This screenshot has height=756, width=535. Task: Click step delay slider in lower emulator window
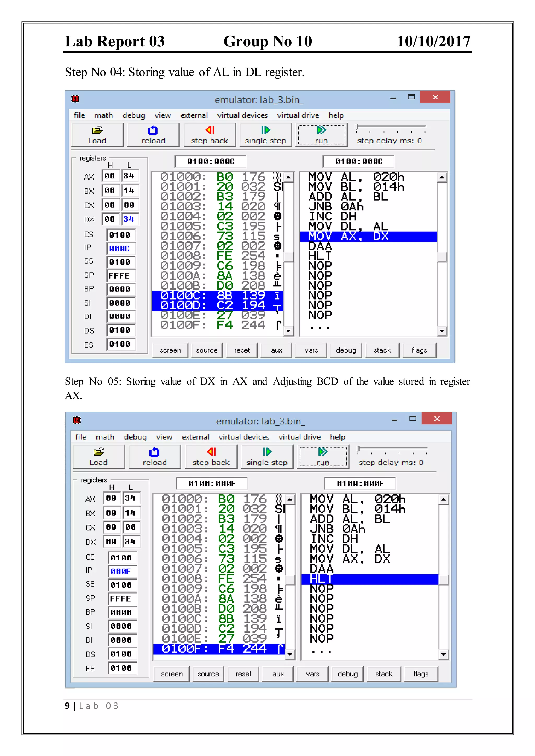click(392, 450)
